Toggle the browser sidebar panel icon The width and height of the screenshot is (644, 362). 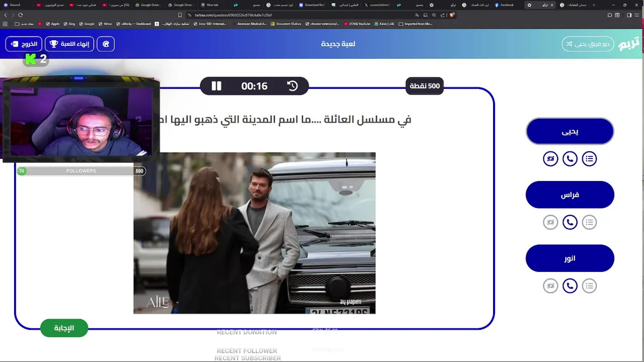(x=629, y=15)
